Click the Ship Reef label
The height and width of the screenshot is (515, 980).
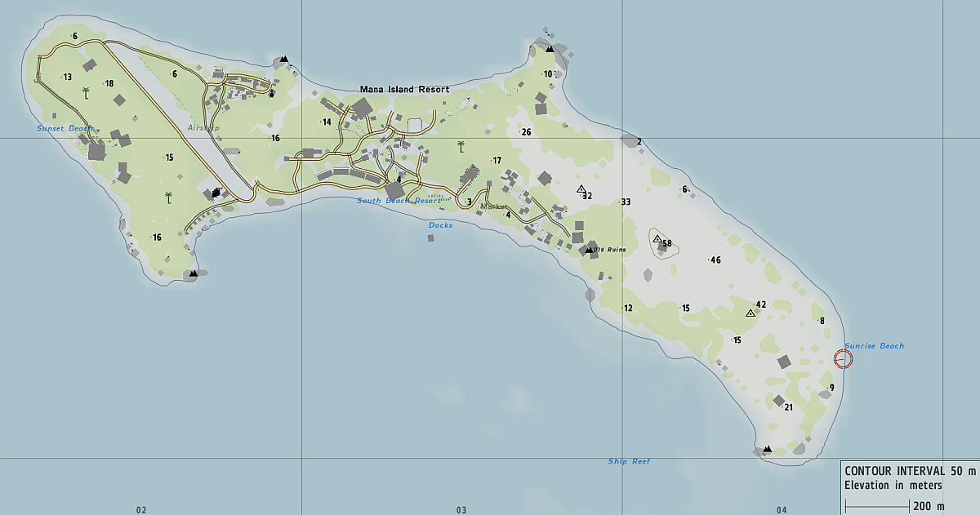point(629,462)
